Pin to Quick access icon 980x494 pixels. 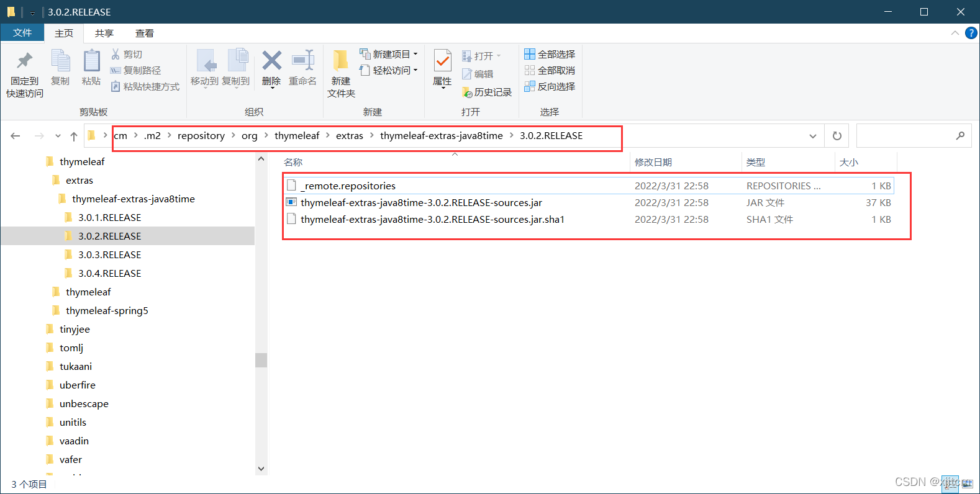tap(25, 61)
